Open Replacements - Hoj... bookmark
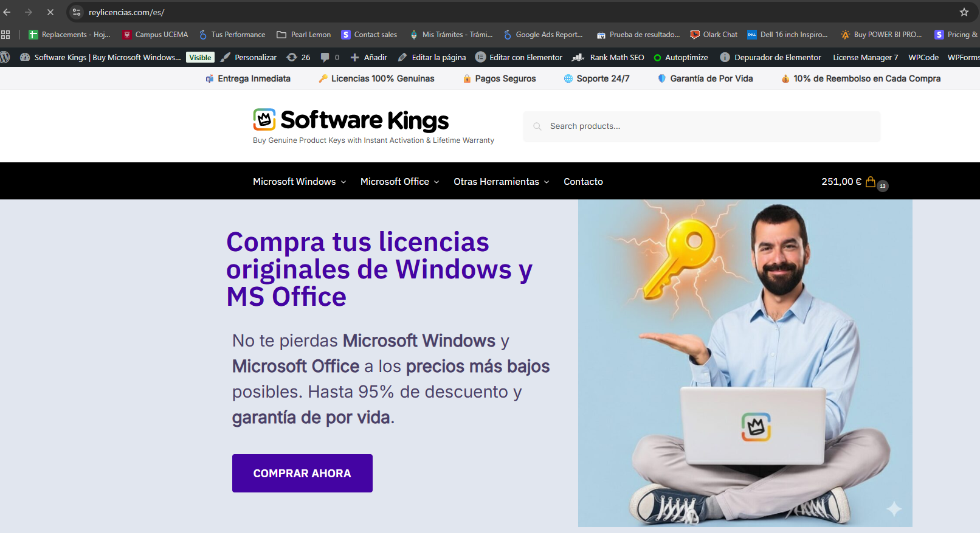The height and width of the screenshot is (535, 980). [x=70, y=35]
